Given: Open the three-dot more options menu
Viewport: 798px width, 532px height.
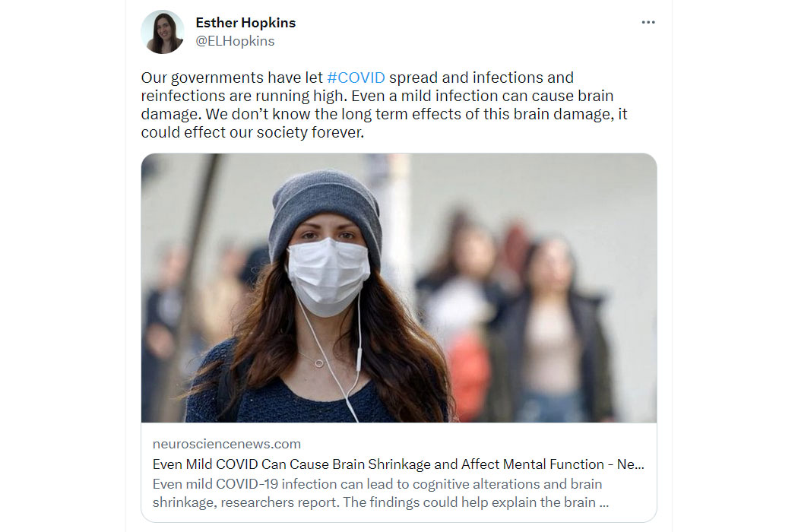Looking at the screenshot, I should coord(648,22).
